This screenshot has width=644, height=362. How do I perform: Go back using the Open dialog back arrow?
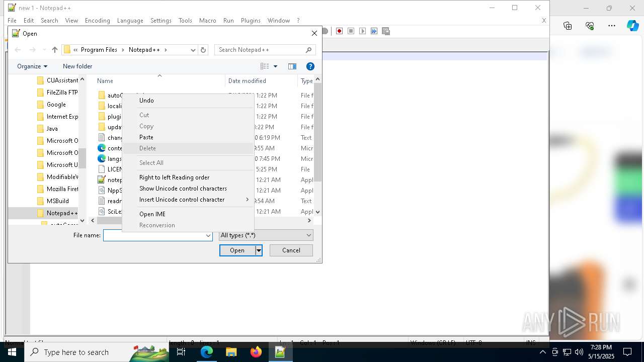click(x=18, y=50)
